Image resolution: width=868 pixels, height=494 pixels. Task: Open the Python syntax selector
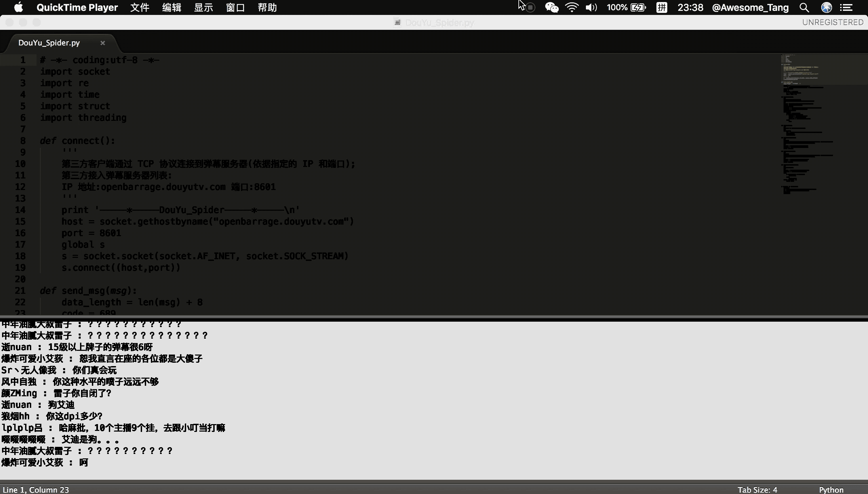coord(831,490)
